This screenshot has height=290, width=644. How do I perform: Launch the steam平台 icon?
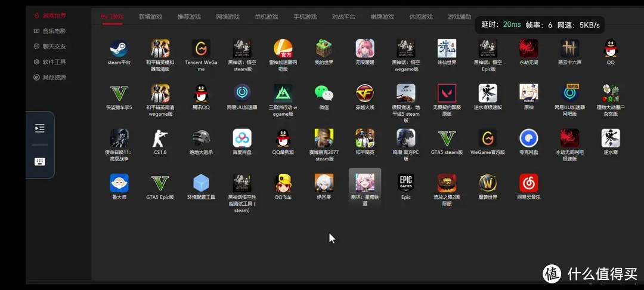click(x=119, y=48)
